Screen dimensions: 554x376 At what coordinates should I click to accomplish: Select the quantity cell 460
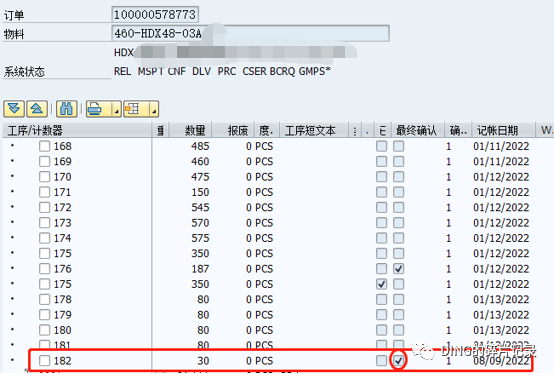[x=200, y=161]
